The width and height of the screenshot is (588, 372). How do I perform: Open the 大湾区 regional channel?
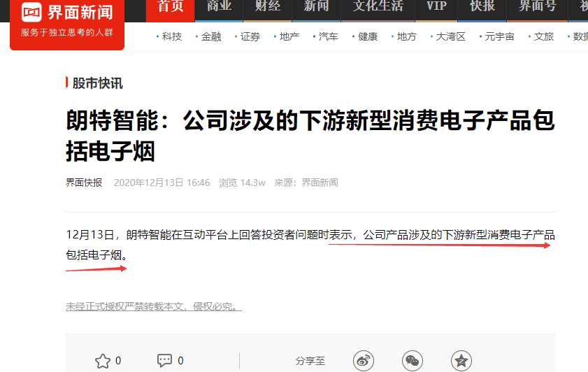[448, 36]
